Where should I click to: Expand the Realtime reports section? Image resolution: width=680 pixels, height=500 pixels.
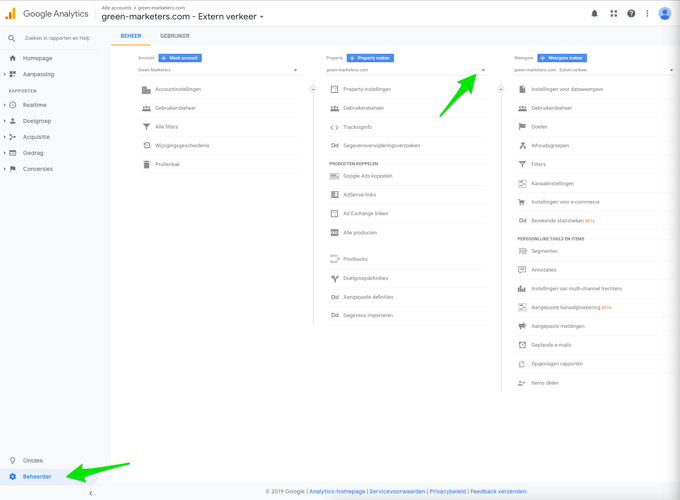[x=5, y=105]
